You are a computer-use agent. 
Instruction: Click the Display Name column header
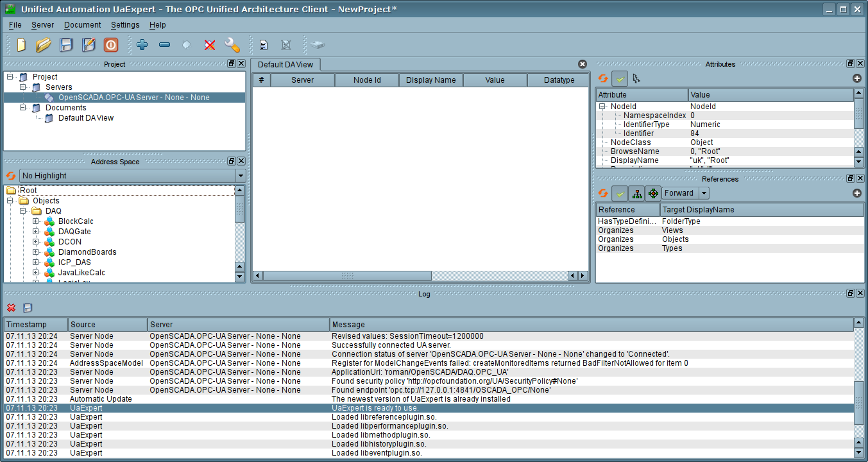click(x=430, y=80)
